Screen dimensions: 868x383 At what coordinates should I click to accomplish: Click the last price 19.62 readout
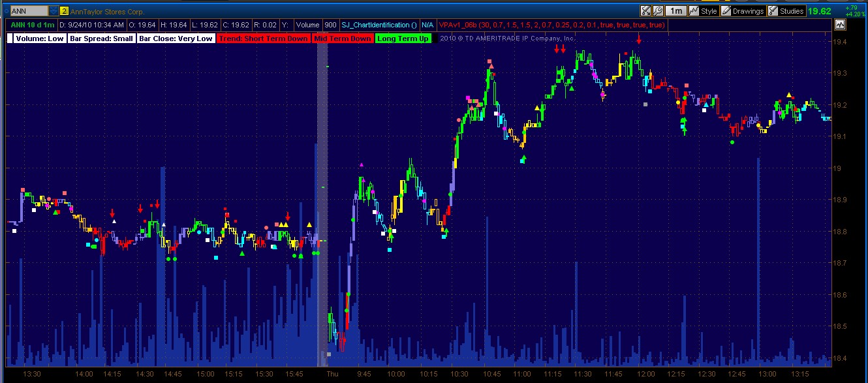tap(820, 11)
